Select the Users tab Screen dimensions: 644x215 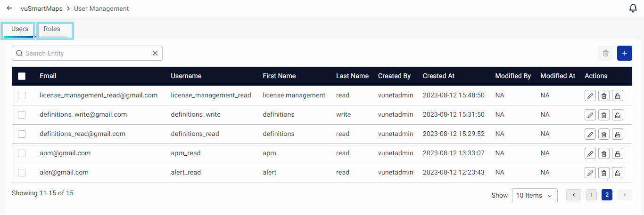[x=20, y=29]
